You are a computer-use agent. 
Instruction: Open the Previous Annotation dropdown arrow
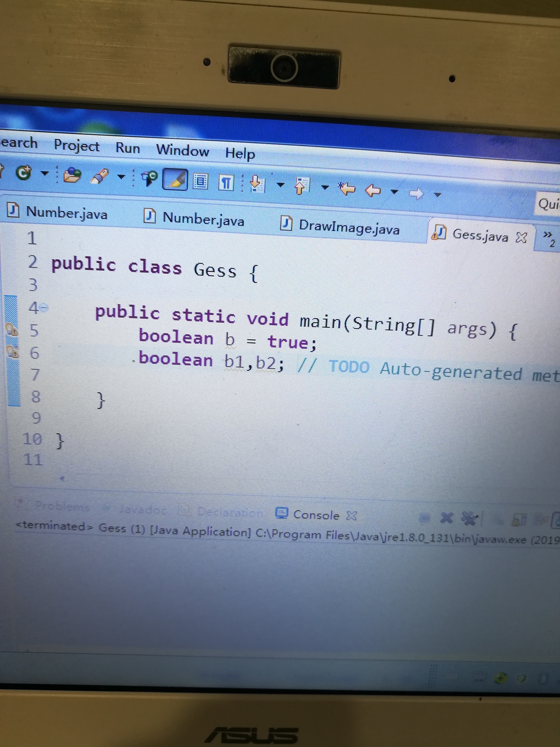point(325,187)
